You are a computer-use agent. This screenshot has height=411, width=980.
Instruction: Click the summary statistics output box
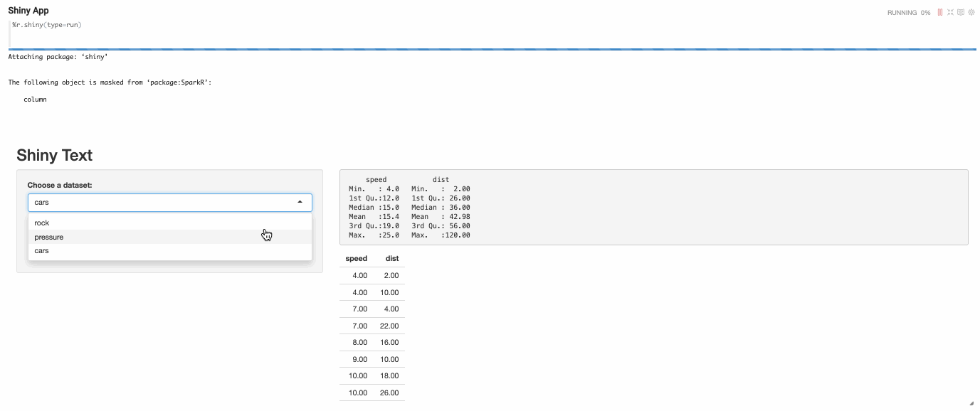point(653,207)
